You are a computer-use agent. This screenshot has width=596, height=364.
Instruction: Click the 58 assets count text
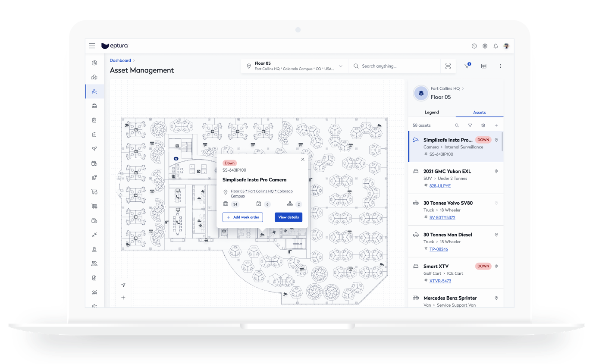click(422, 126)
